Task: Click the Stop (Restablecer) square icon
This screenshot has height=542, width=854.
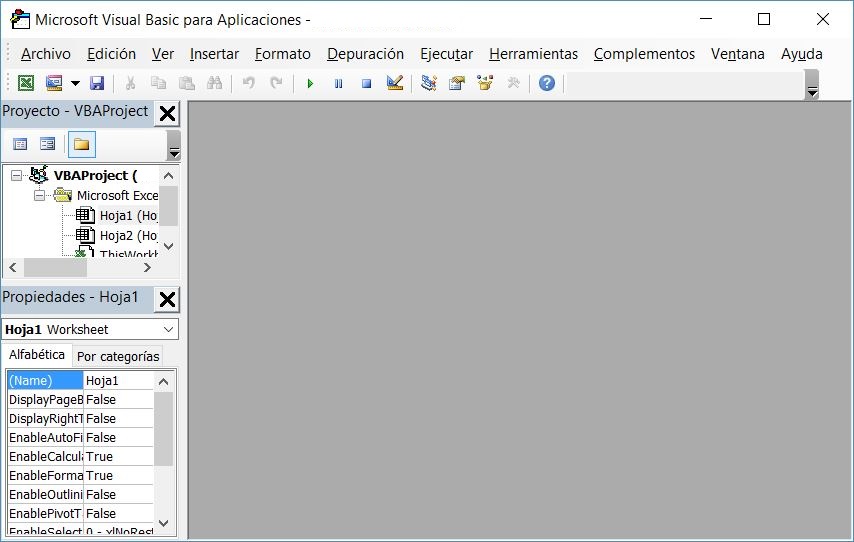Action: (x=367, y=83)
